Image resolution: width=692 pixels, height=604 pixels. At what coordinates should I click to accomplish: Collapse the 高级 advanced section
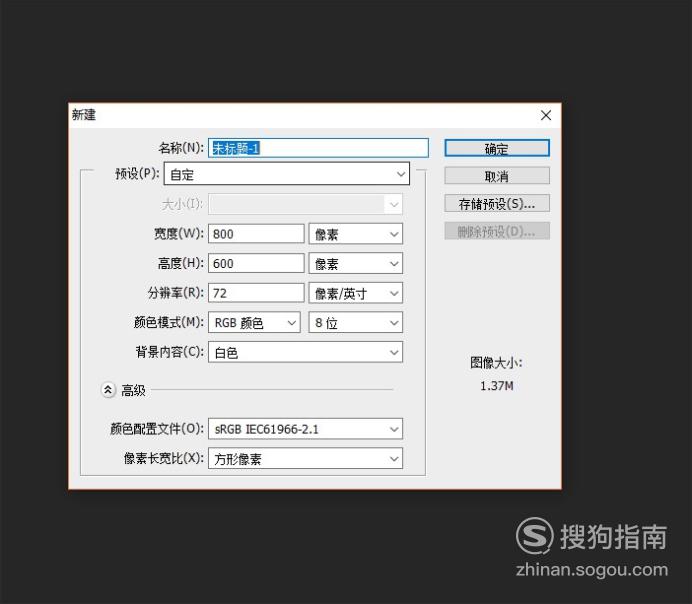(x=108, y=390)
